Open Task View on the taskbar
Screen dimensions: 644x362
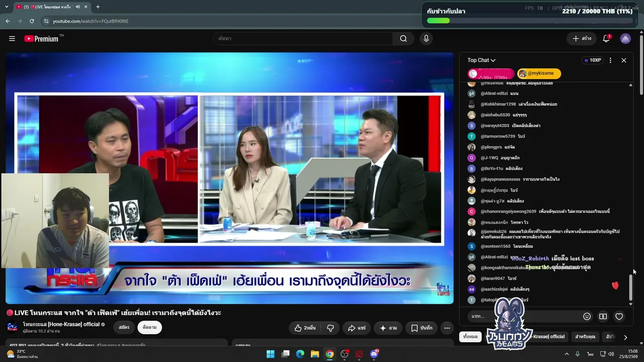tap(285, 354)
